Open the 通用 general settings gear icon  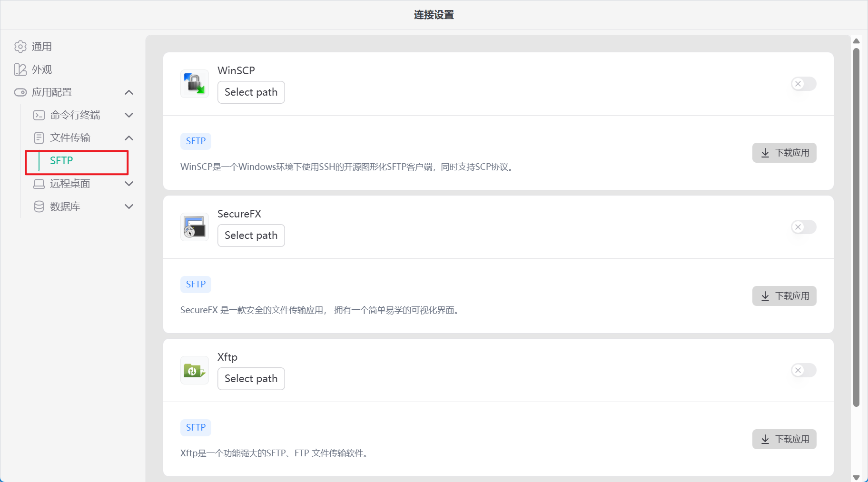(x=20, y=47)
